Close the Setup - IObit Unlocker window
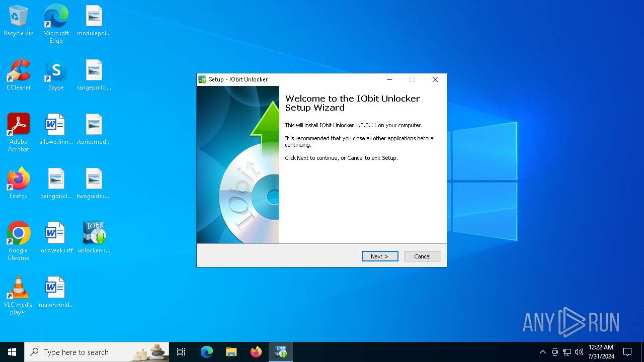Image resolution: width=644 pixels, height=362 pixels. coord(435,79)
